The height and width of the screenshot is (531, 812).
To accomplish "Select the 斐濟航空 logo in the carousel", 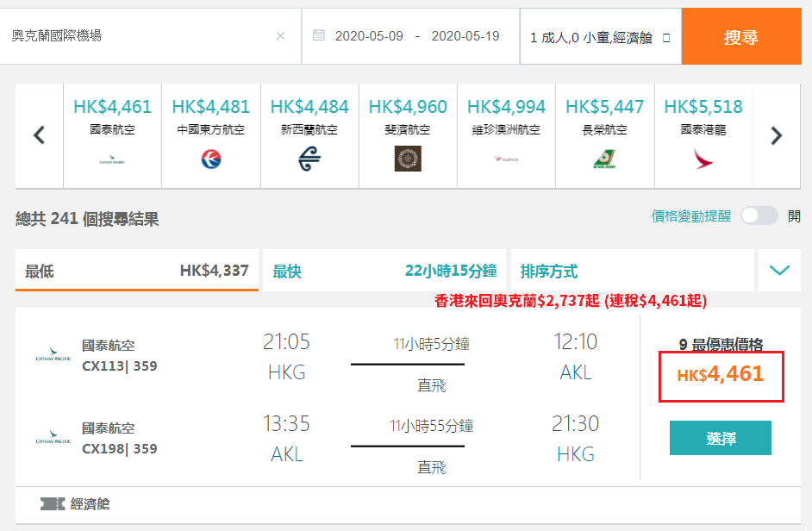I will (x=408, y=159).
